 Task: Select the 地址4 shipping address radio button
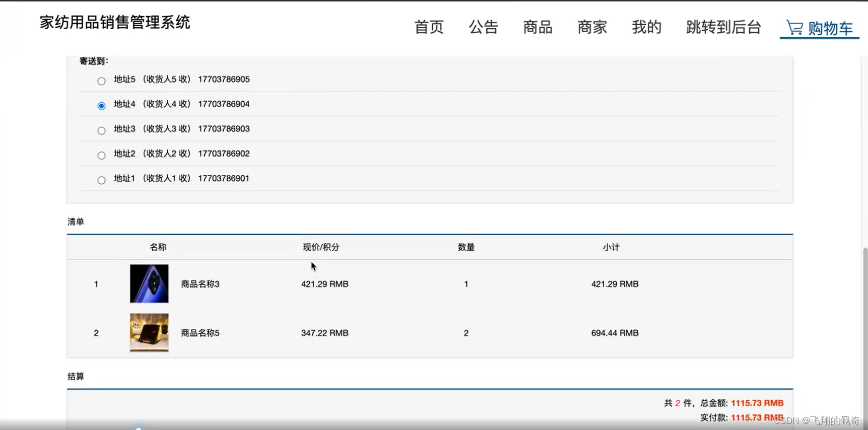tap(101, 106)
